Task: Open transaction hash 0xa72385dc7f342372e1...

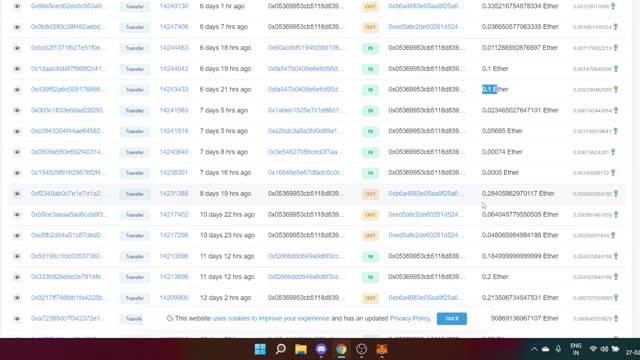Action: click(68, 318)
